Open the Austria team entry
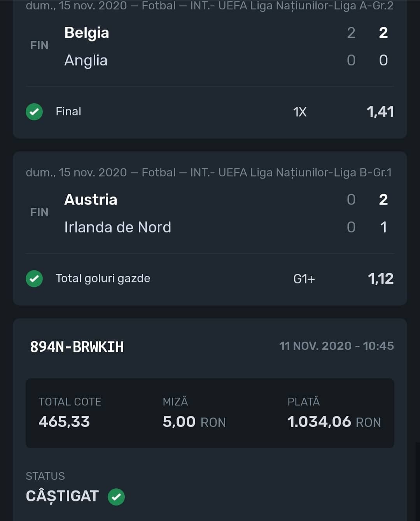420x521 pixels. click(91, 200)
